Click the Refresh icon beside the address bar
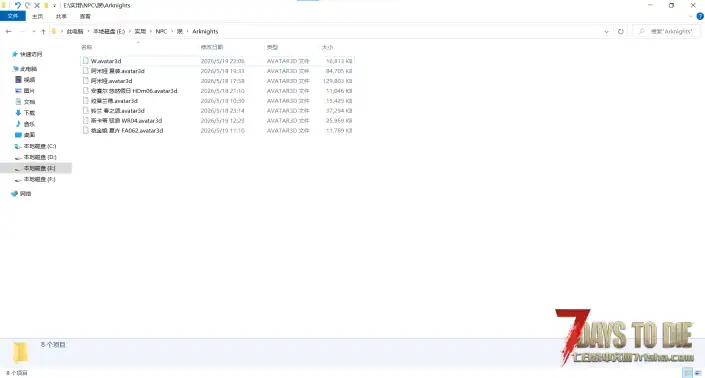 point(620,31)
